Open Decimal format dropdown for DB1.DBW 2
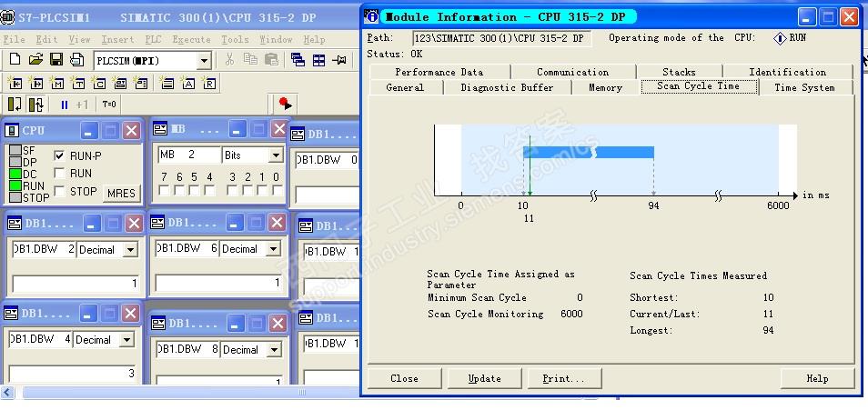Screen dimensions: 868x420 pyautogui.click(x=131, y=250)
